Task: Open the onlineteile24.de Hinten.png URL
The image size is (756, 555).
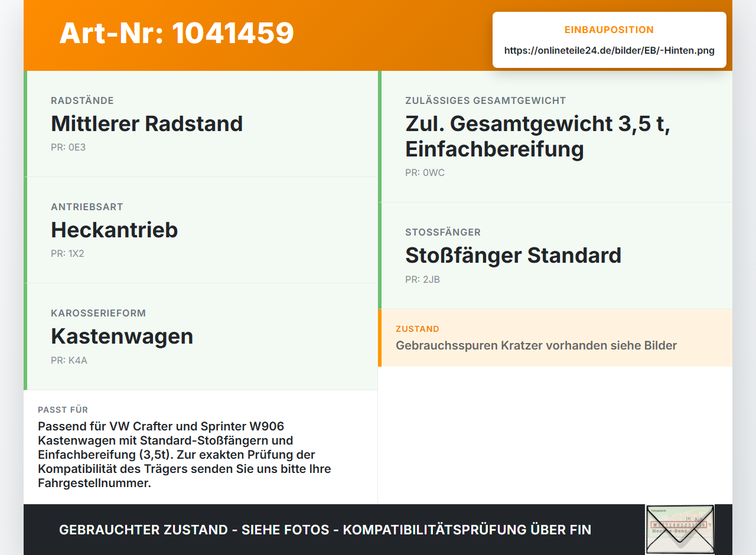Action: click(610, 51)
